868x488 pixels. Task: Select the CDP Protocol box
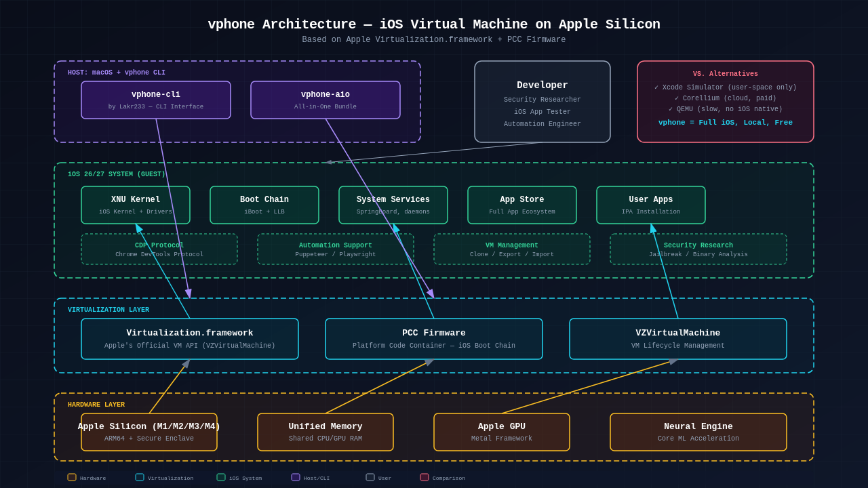pyautogui.click(x=159, y=249)
